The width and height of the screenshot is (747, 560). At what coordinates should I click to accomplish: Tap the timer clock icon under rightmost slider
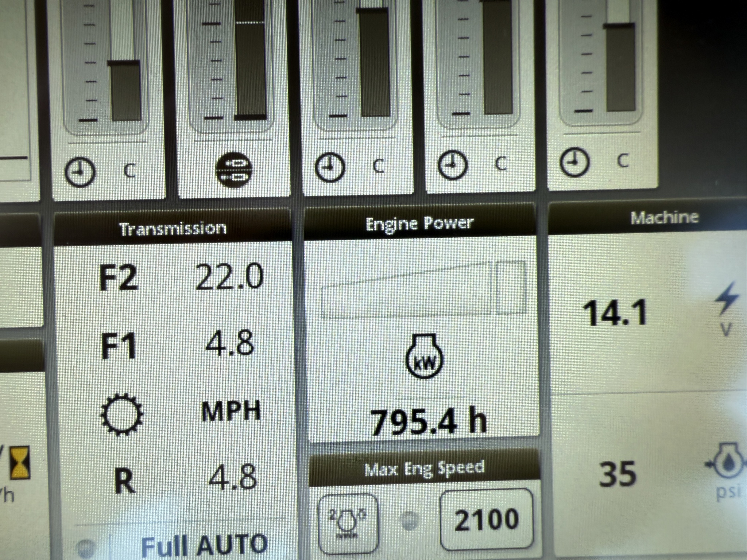coord(574,162)
